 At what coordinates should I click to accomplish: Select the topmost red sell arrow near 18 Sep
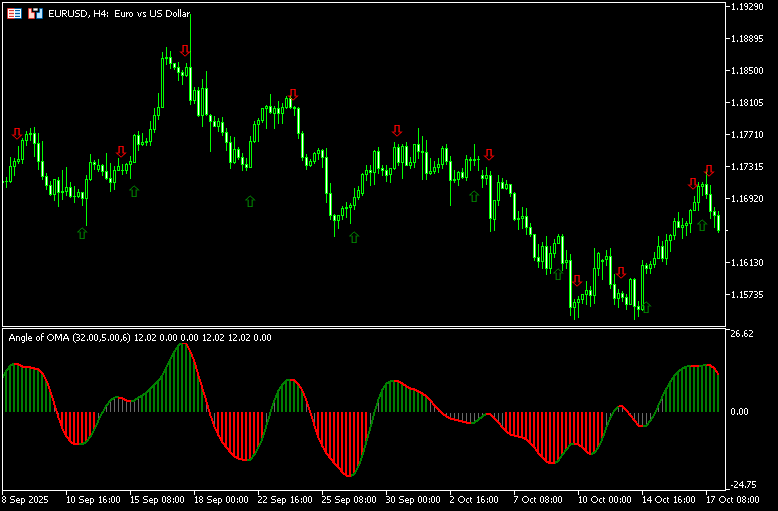coord(185,51)
